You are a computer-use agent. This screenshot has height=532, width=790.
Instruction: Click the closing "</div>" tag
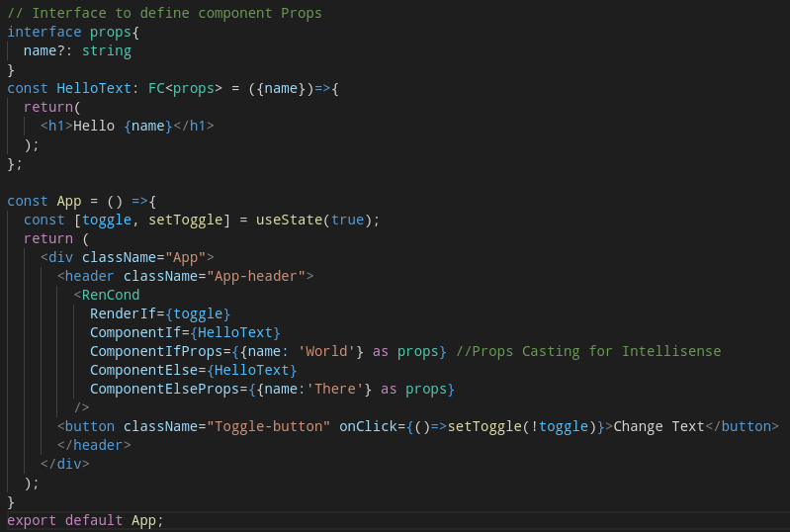pos(65,464)
